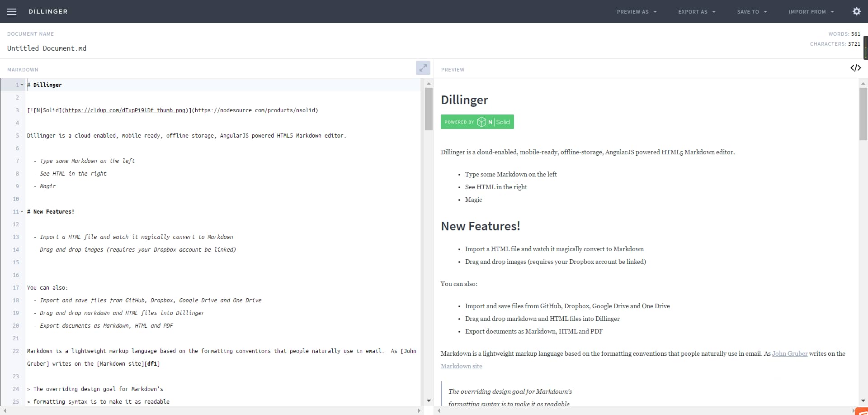Click the WORDS: 561 counter
Image resolution: width=868 pixels, height=415 pixels.
844,34
